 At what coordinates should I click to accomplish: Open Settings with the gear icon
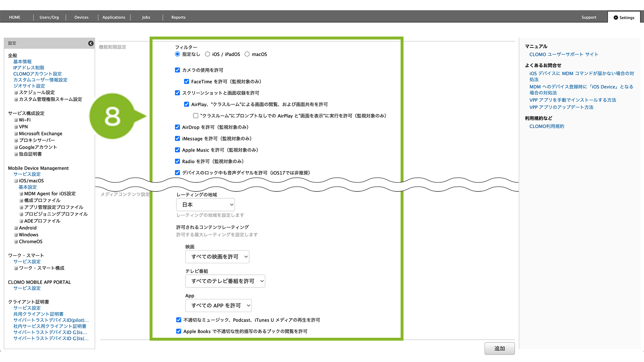(x=624, y=17)
